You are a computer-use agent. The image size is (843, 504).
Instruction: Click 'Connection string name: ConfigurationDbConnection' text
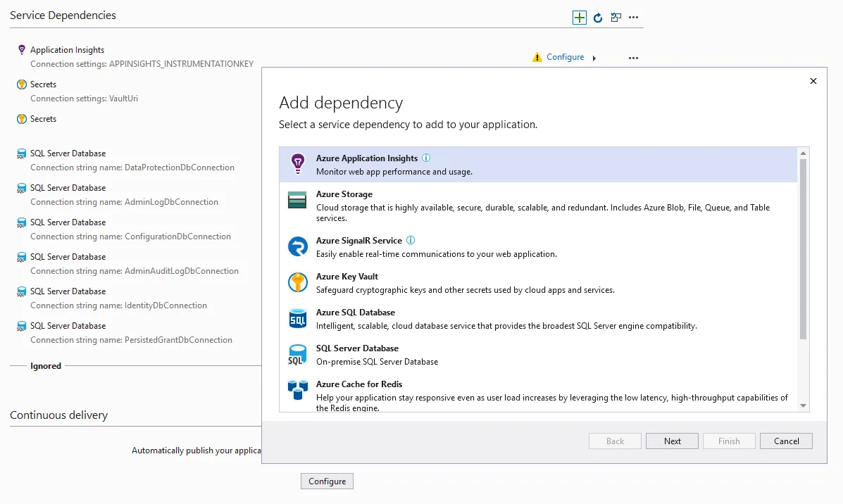click(131, 237)
